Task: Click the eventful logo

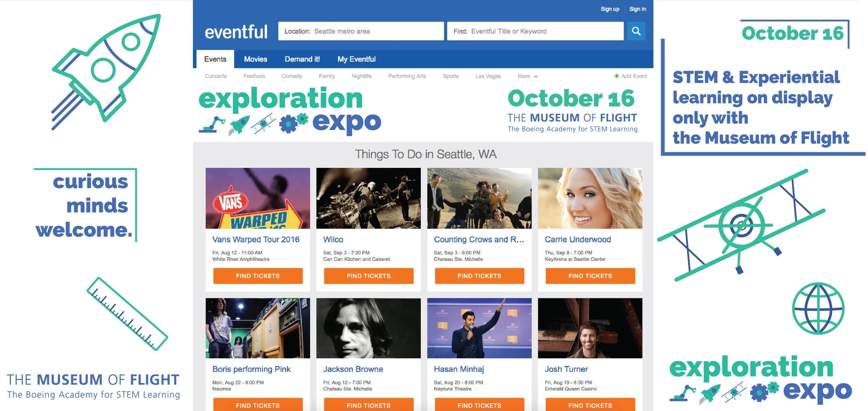Action: [x=236, y=32]
